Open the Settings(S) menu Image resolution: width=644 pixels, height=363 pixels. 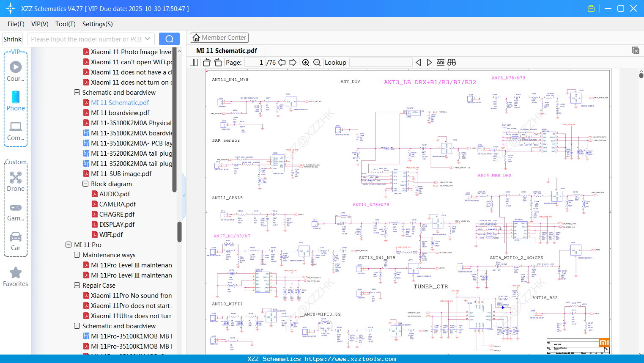pos(97,24)
